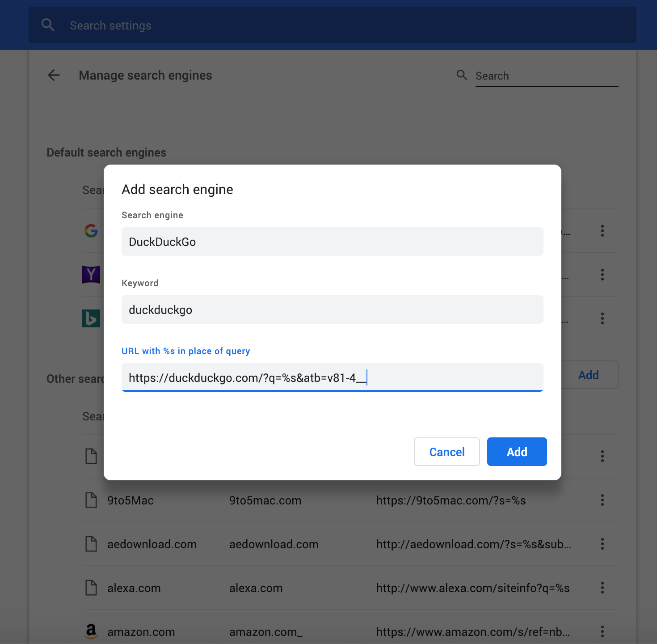
Task: Open more actions menu for alexa.com
Action: pos(602,588)
